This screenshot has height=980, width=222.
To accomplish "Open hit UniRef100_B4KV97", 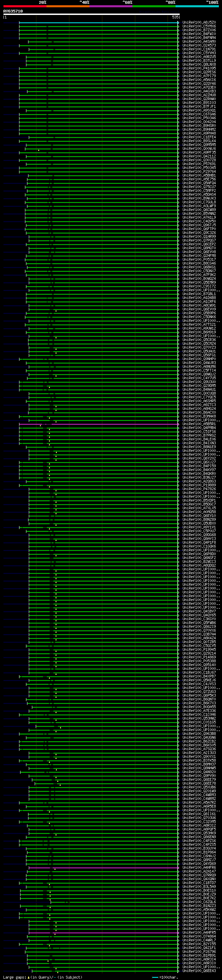I will [199, 470].
